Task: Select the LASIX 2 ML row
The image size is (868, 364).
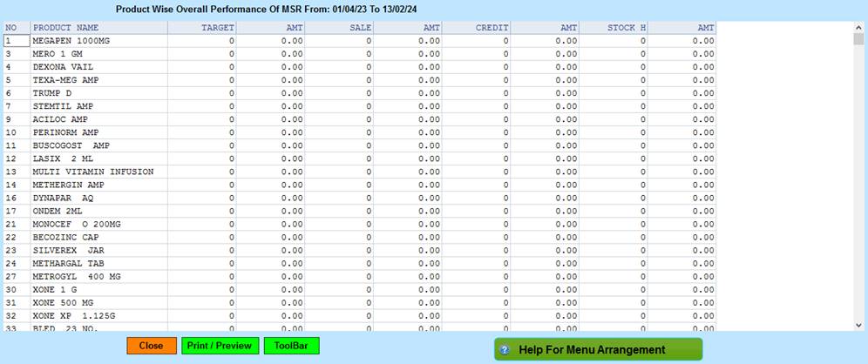Action: point(62,158)
